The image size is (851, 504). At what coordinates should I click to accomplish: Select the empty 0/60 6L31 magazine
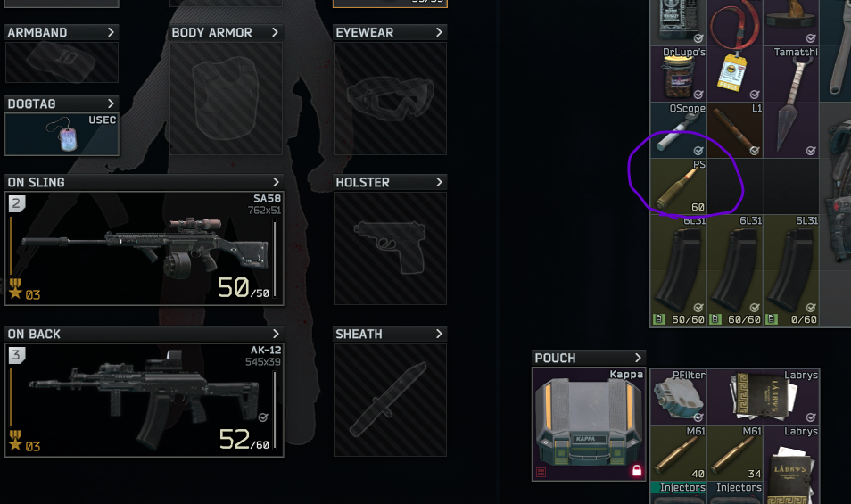click(790, 270)
